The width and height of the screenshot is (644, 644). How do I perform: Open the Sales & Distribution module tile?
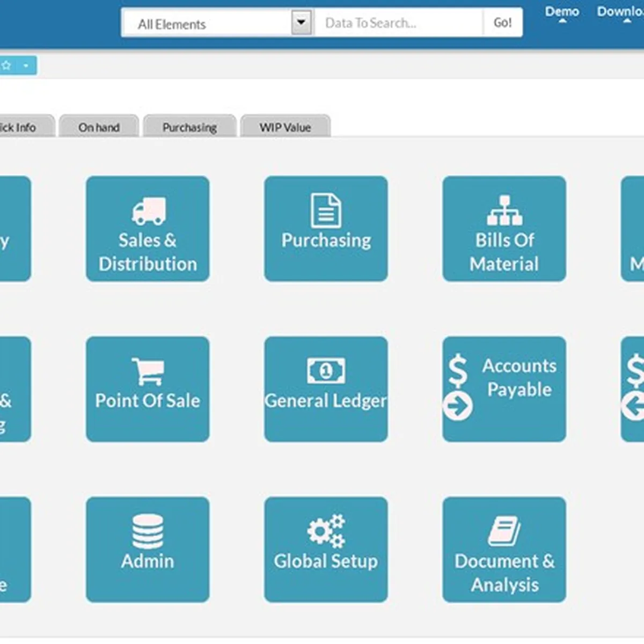coord(148,229)
